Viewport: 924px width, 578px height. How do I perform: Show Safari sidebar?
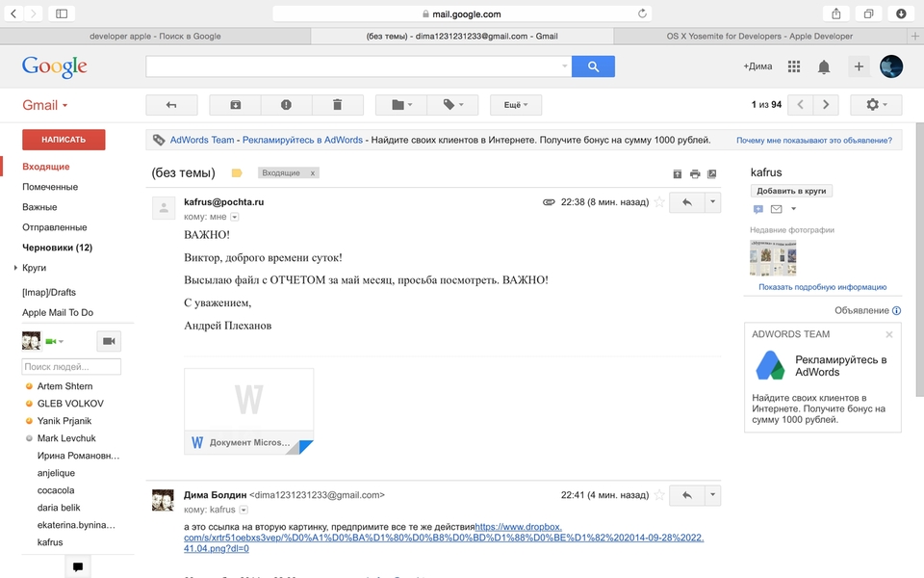pyautogui.click(x=62, y=13)
